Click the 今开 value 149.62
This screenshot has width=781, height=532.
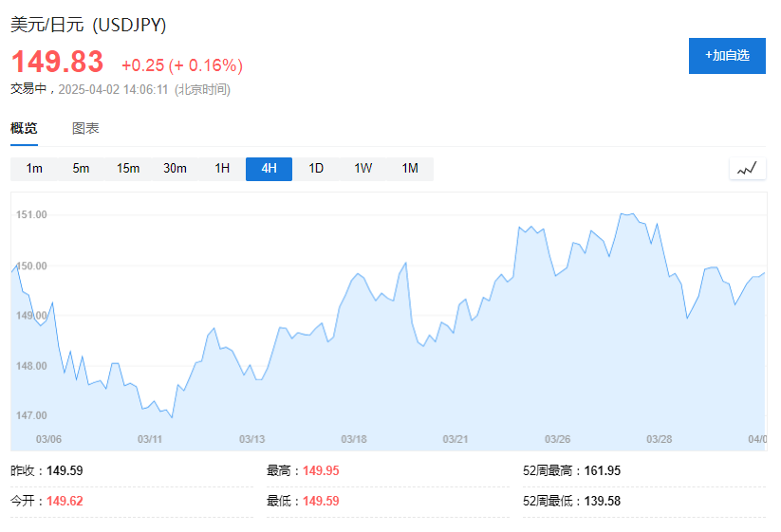click(65, 502)
